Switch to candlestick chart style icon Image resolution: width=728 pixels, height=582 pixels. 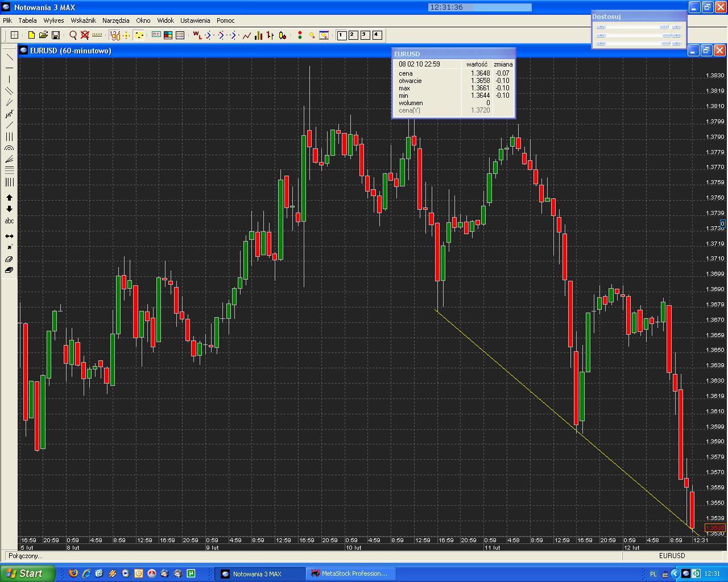click(282, 35)
